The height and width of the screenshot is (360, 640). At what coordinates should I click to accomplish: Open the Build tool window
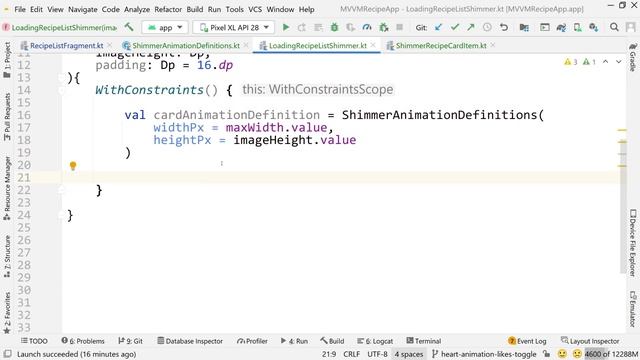click(332, 341)
